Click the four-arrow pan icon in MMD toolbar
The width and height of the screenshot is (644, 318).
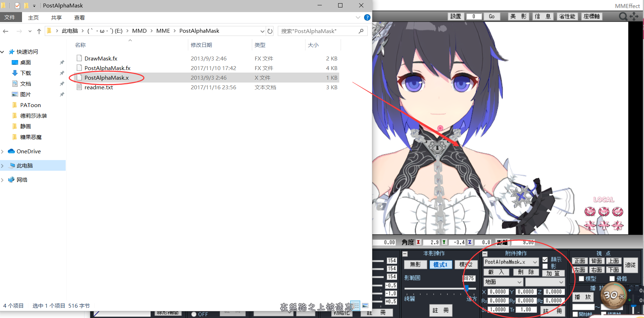click(x=634, y=16)
